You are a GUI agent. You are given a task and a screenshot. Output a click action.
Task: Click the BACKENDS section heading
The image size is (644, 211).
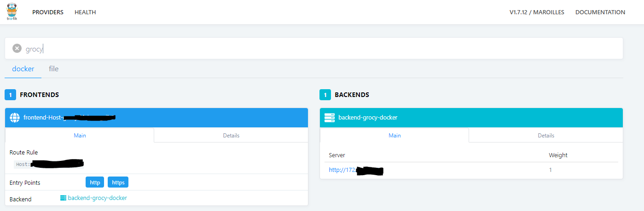[x=352, y=95]
